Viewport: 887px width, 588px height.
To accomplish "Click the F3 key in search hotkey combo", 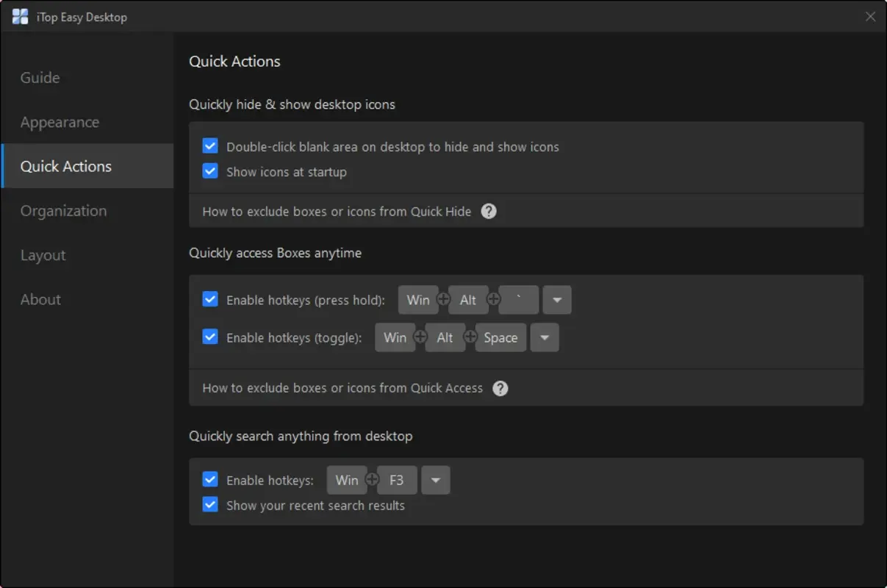I will tap(397, 480).
